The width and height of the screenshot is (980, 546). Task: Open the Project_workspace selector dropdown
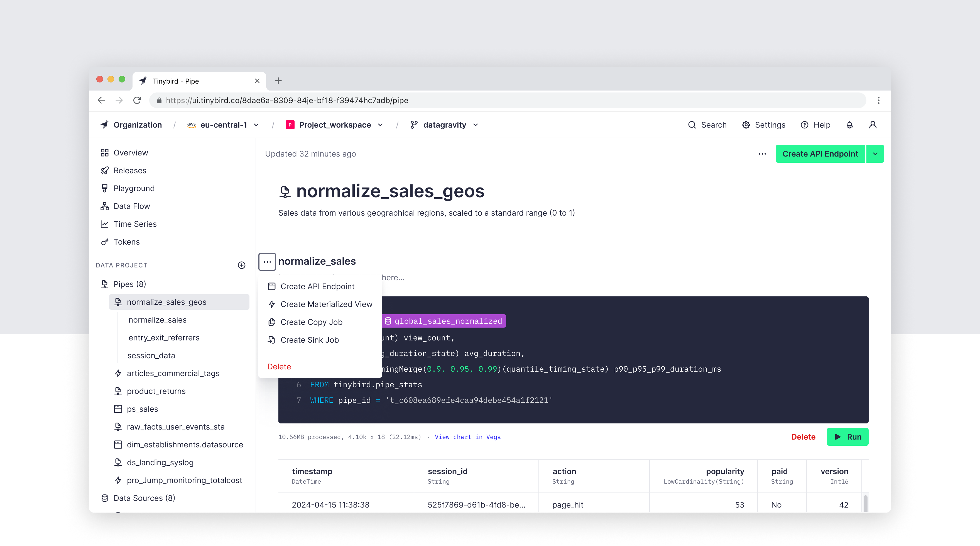(x=380, y=125)
